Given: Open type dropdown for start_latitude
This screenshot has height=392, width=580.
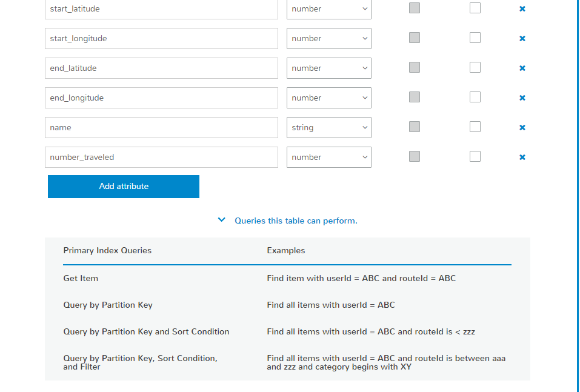Looking at the screenshot, I should [x=328, y=9].
